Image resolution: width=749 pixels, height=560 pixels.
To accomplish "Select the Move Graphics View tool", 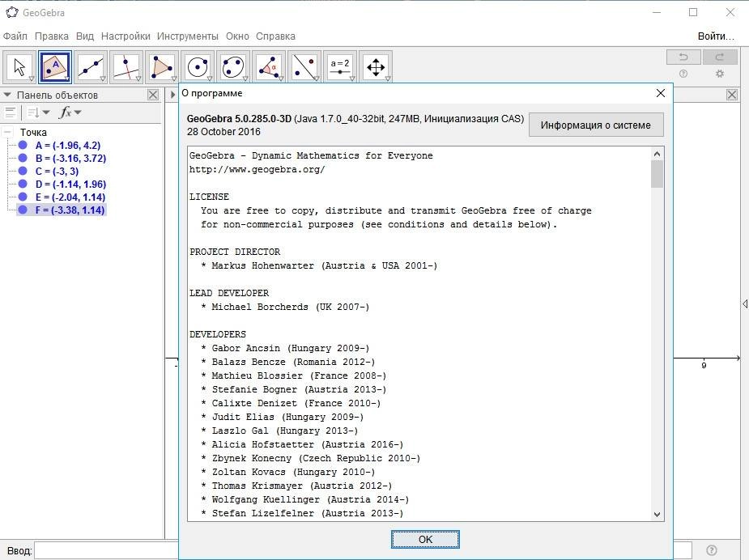I will [376, 67].
